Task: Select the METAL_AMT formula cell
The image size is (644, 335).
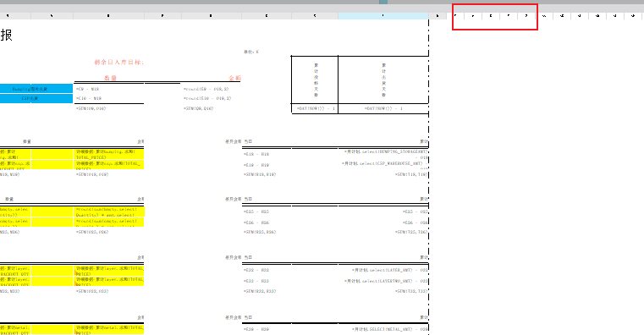Action: pyautogui.click(x=383, y=329)
